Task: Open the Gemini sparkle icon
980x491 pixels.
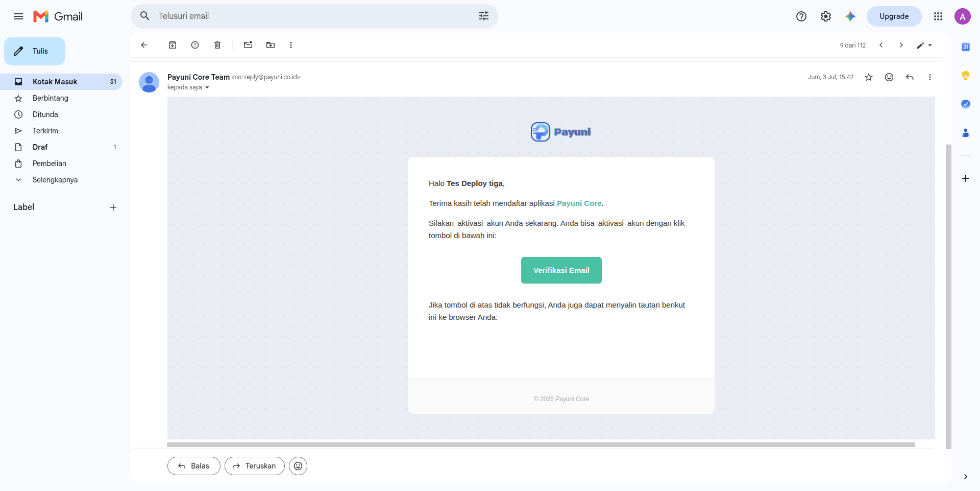Action: tap(850, 16)
